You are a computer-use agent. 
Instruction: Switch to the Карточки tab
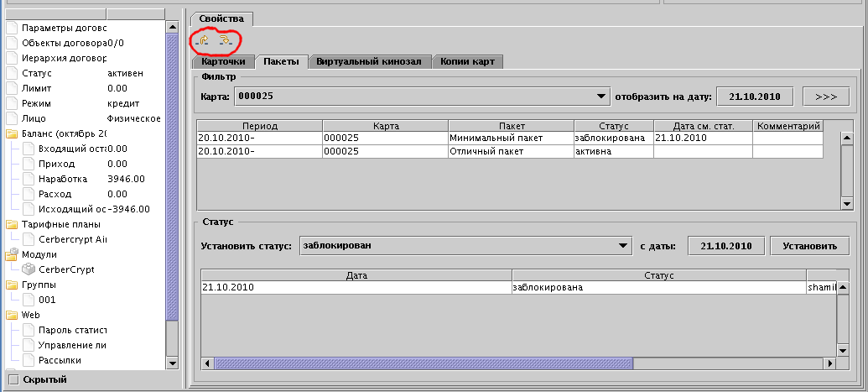click(x=223, y=61)
